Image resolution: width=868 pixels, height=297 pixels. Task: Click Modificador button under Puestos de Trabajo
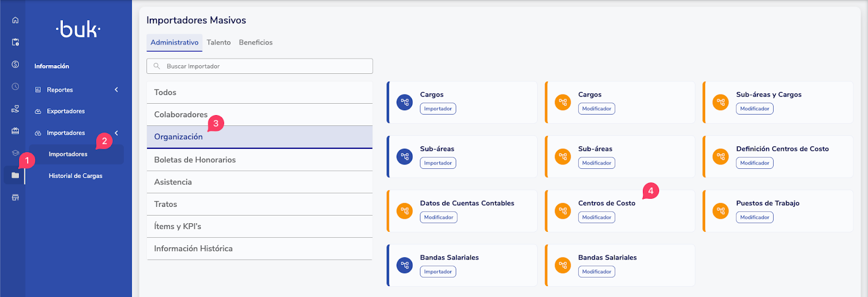click(x=755, y=217)
